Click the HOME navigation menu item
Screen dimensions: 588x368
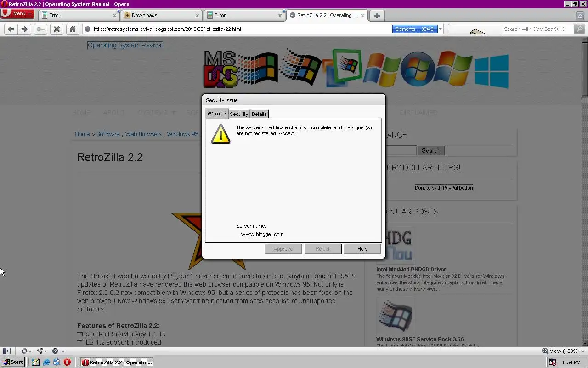(81, 113)
